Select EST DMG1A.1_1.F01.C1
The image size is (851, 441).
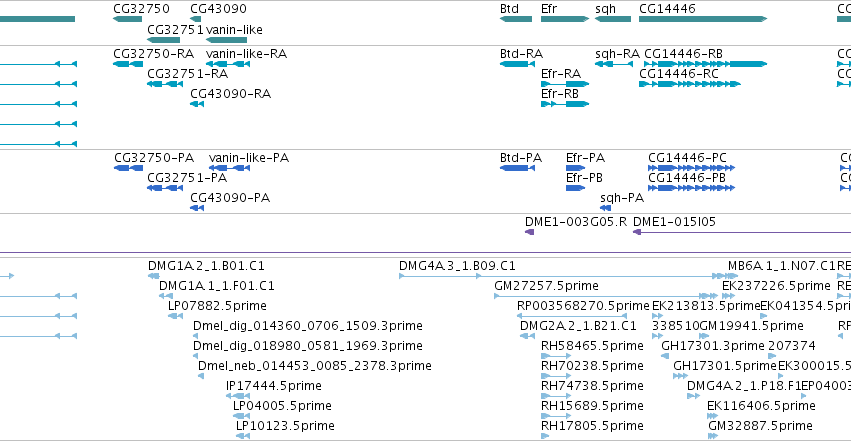pos(166,296)
